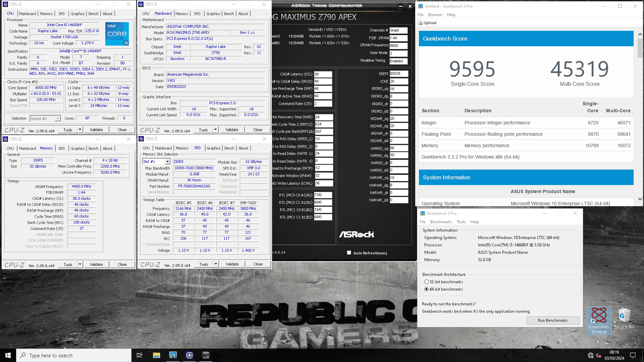Click the Upload icon in Geekbench results
Viewport: 644px width, 362px height.
[x=420, y=23]
